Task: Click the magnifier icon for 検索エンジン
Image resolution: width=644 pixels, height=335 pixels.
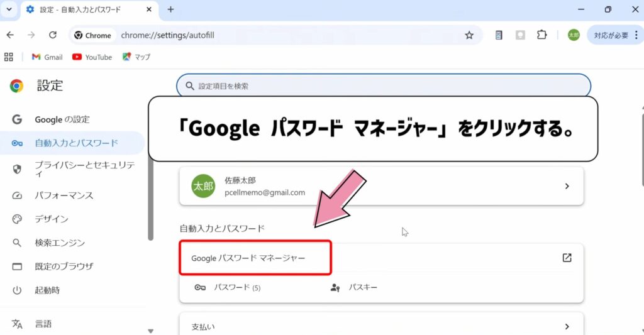Action: click(17, 243)
